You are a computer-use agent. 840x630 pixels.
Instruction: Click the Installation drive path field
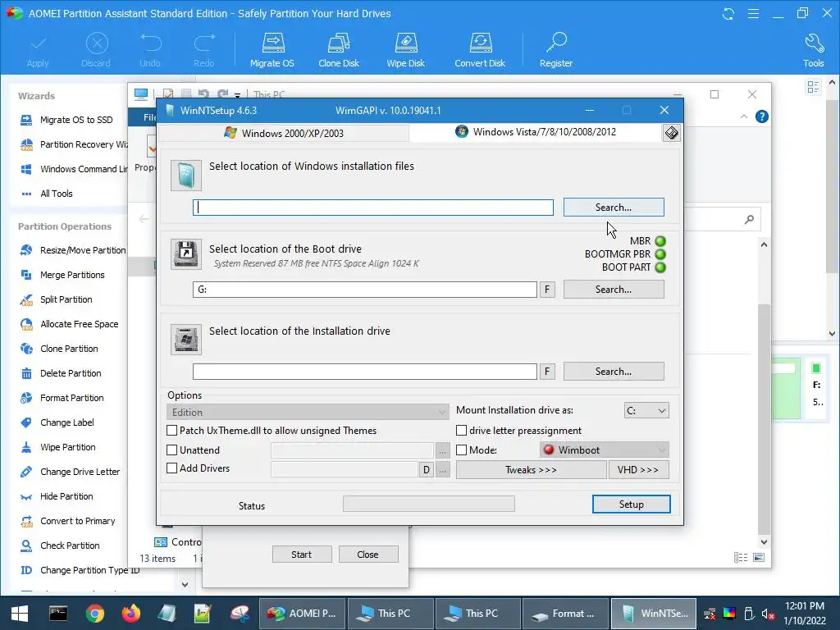click(365, 372)
